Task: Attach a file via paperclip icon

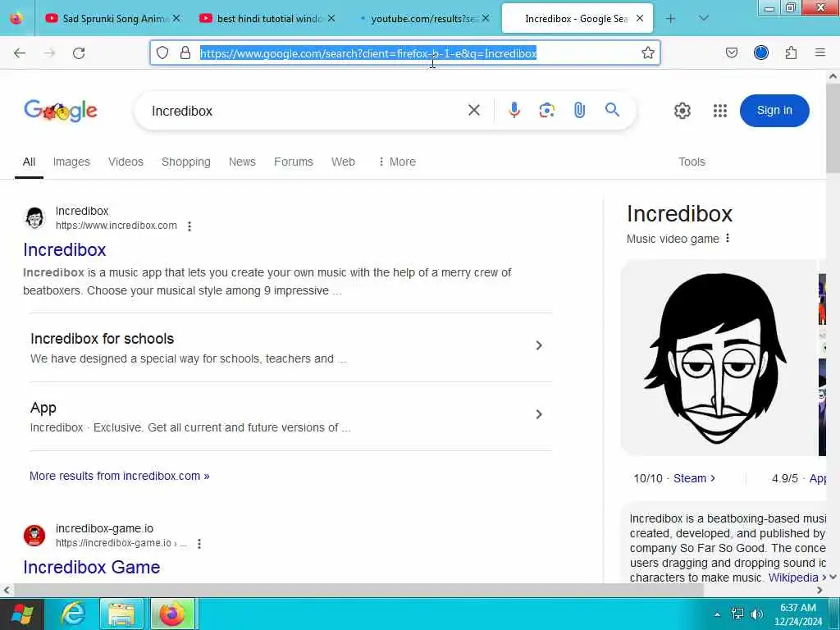Action: click(579, 111)
